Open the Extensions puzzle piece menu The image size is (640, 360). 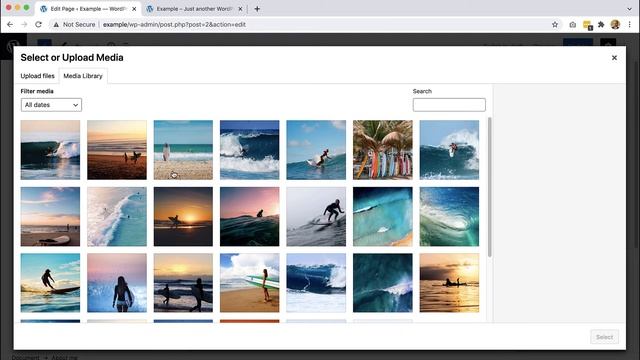[601, 24]
